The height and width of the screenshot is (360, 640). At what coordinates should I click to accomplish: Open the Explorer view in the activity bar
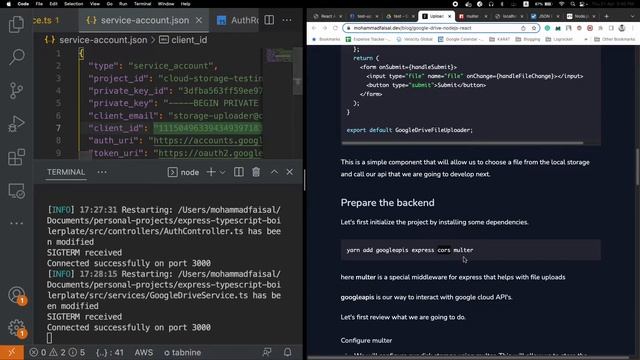[x=16, y=24]
